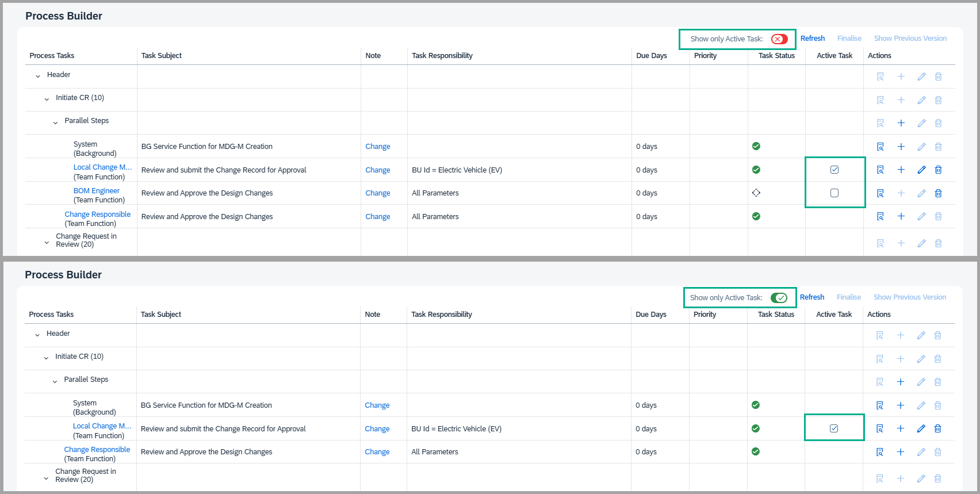Turn off the green Show only Active Task switch
The image size is (980, 494).
[779, 298]
